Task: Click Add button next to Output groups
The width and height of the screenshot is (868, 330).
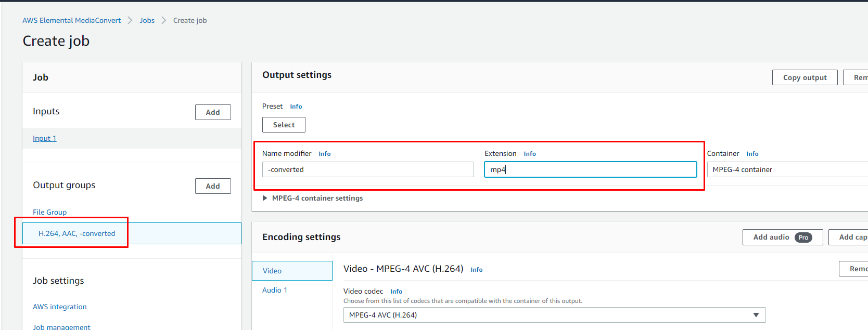Action: pos(213,186)
